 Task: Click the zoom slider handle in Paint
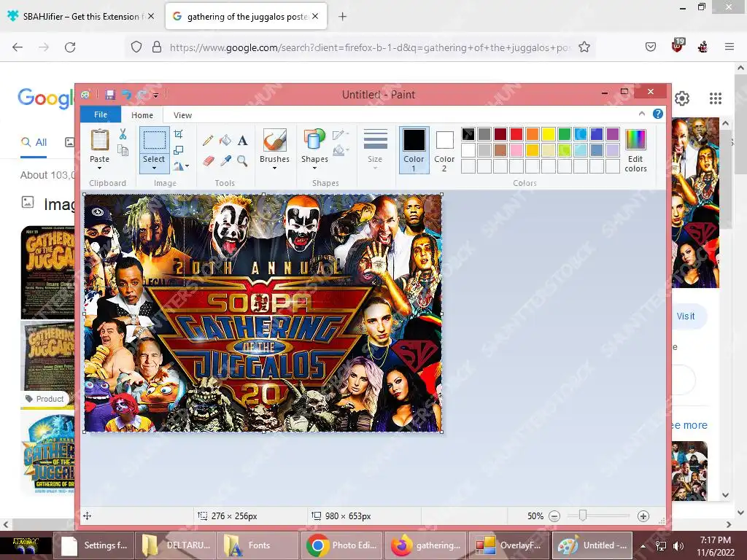tap(582, 516)
